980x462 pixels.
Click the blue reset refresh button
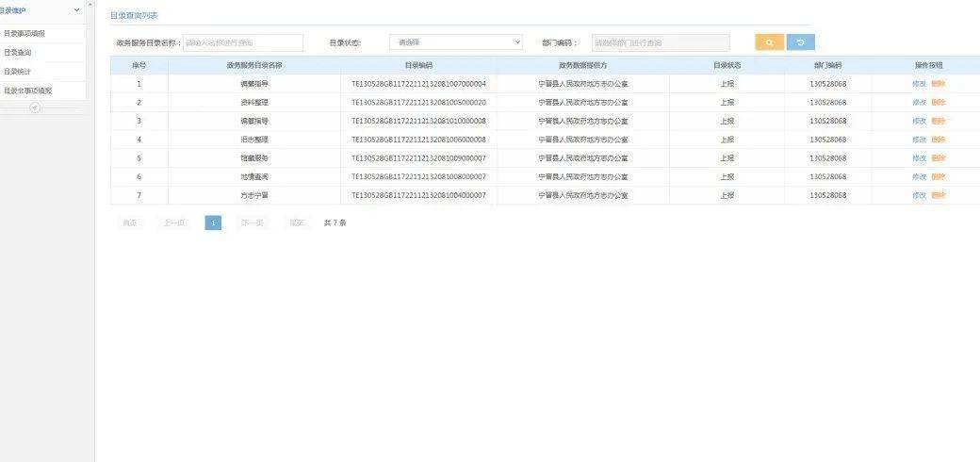(800, 42)
